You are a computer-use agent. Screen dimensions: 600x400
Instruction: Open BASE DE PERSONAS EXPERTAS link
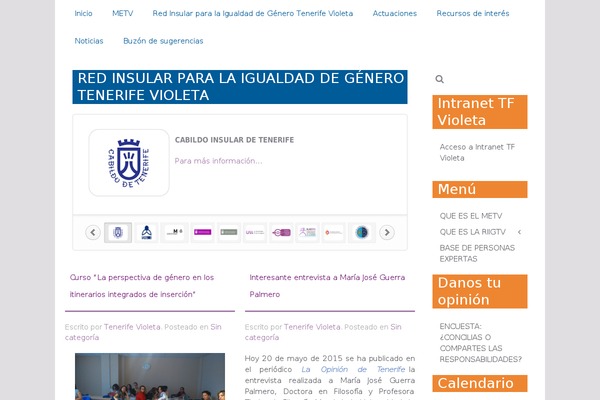tap(477, 253)
